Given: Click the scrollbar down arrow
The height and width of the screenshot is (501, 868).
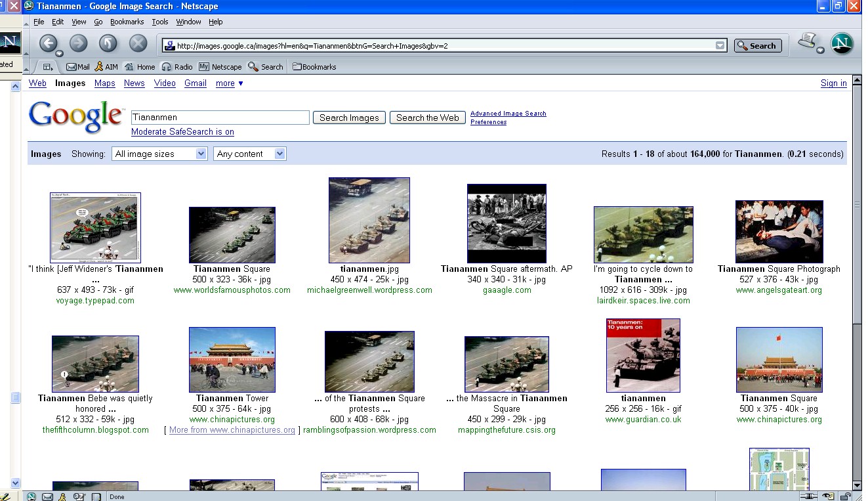Looking at the screenshot, I should coord(857,485).
